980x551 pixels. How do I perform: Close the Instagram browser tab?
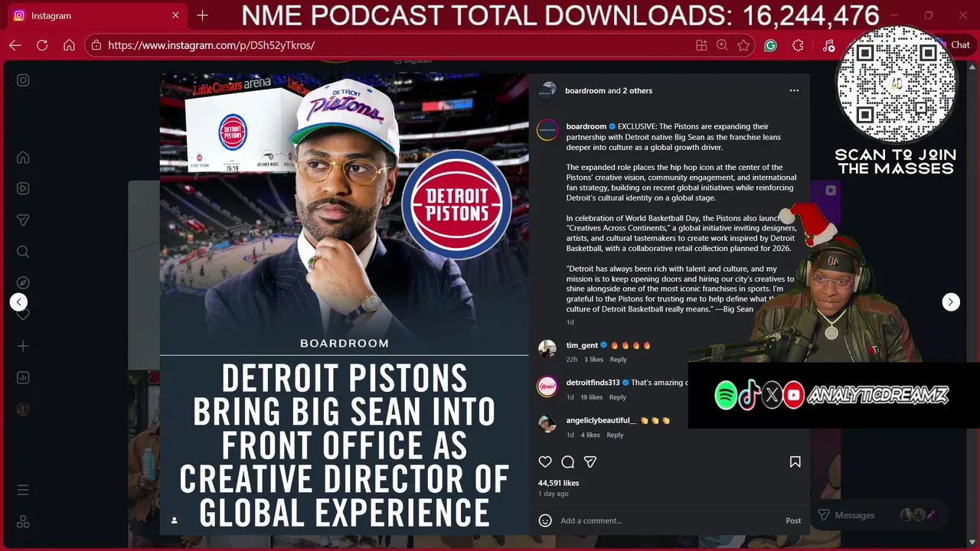pos(175,15)
